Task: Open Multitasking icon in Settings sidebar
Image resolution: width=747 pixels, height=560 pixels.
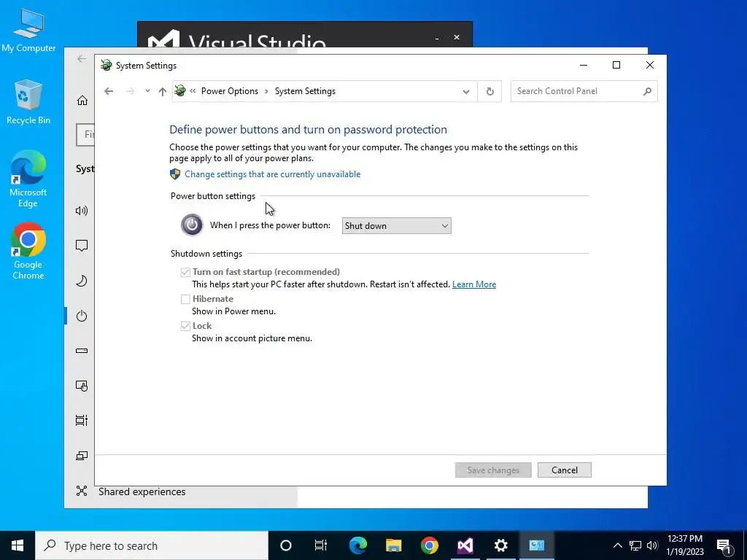Action: 82,421
